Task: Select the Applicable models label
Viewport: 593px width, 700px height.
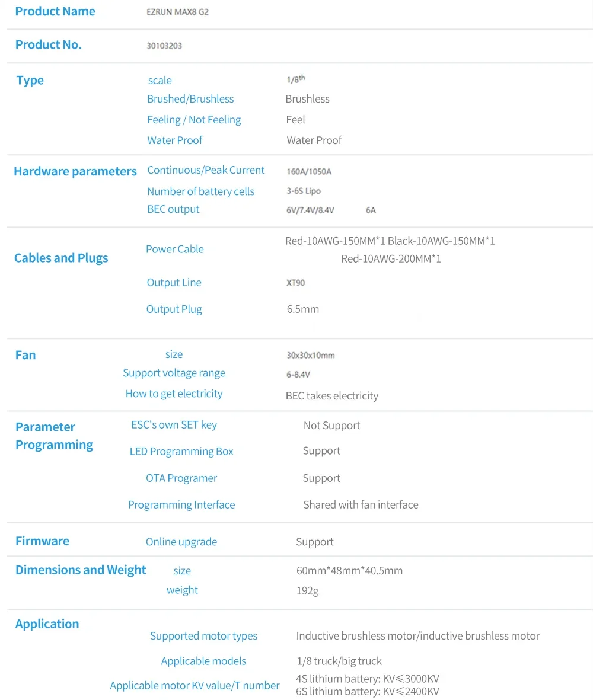Action: pyautogui.click(x=203, y=661)
